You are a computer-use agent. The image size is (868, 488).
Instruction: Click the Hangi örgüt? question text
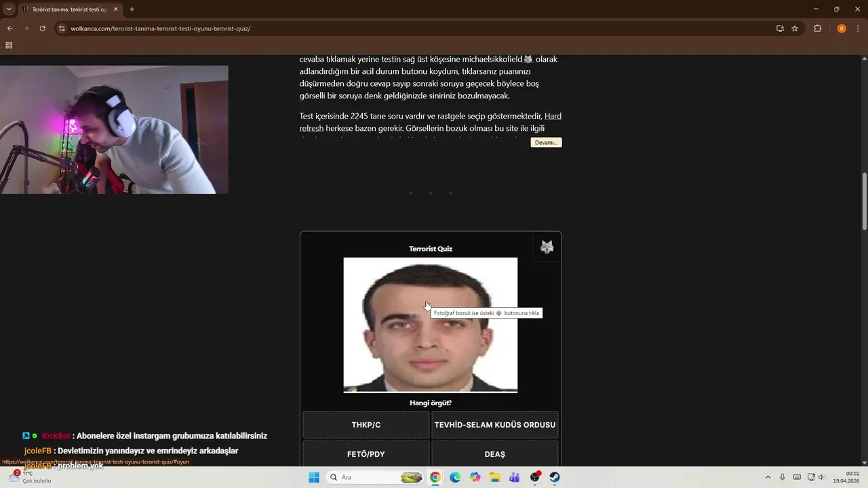point(431,403)
